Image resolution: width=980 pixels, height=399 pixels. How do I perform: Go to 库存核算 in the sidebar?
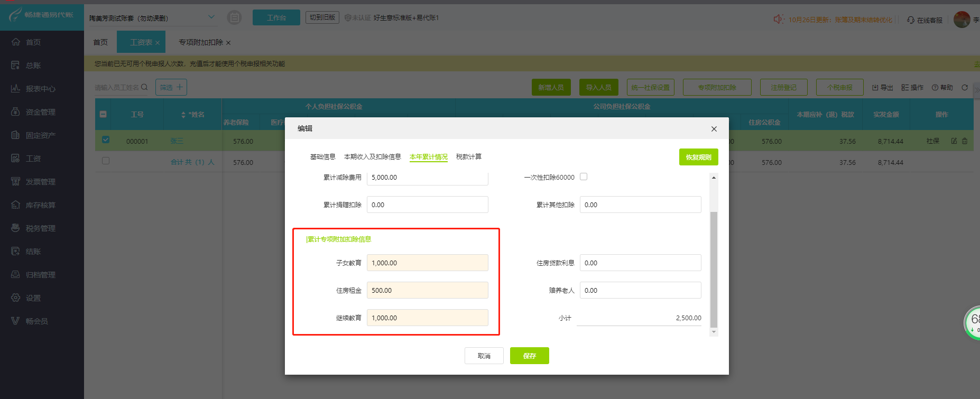(x=33, y=205)
